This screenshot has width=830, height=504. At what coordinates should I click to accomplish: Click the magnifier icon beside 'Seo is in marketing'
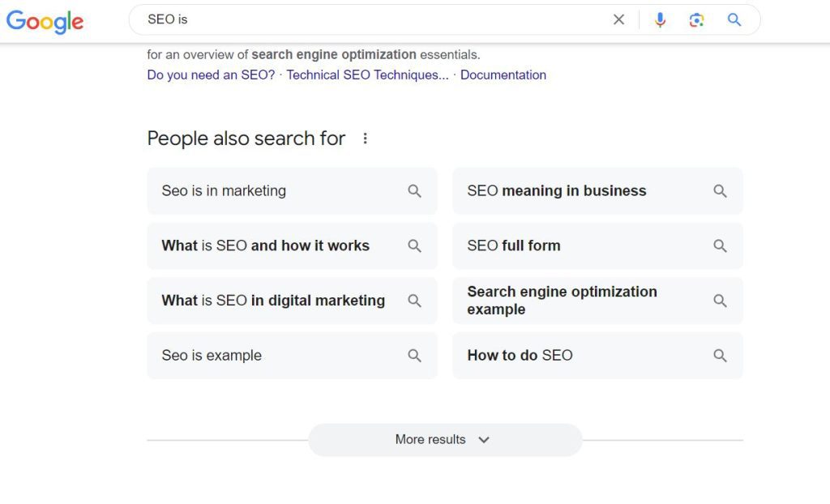tap(414, 190)
